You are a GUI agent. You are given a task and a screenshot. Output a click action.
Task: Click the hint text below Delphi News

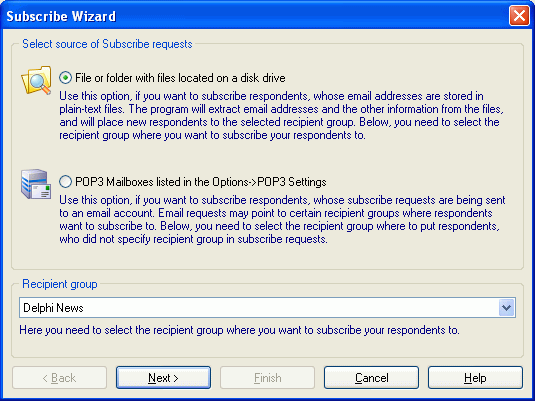tap(239, 330)
